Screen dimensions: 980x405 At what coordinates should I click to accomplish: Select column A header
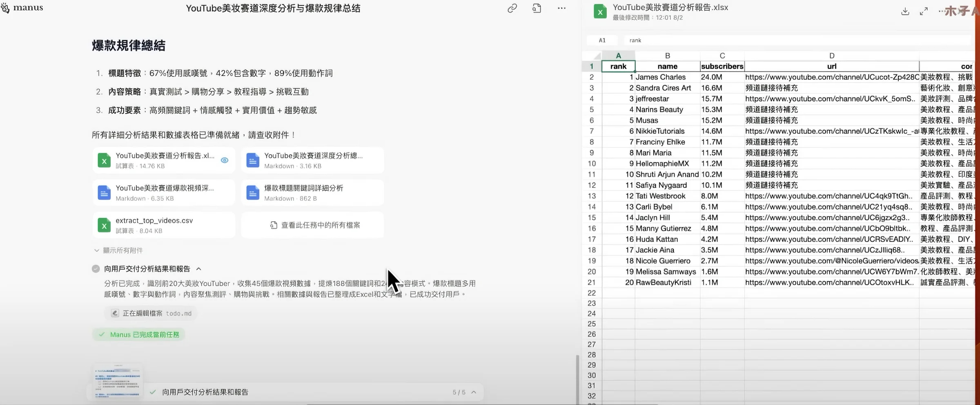click(618, 56)
